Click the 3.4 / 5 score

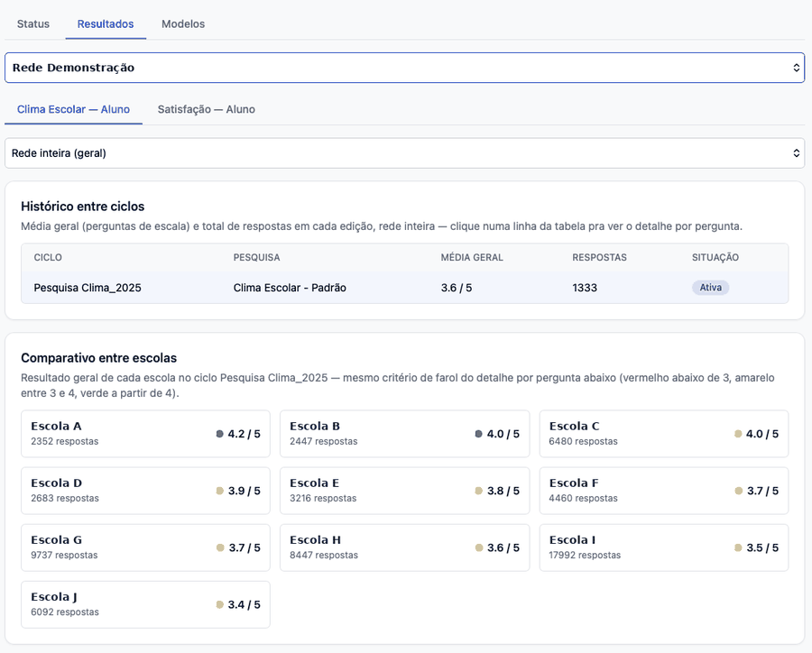point(244,605)
